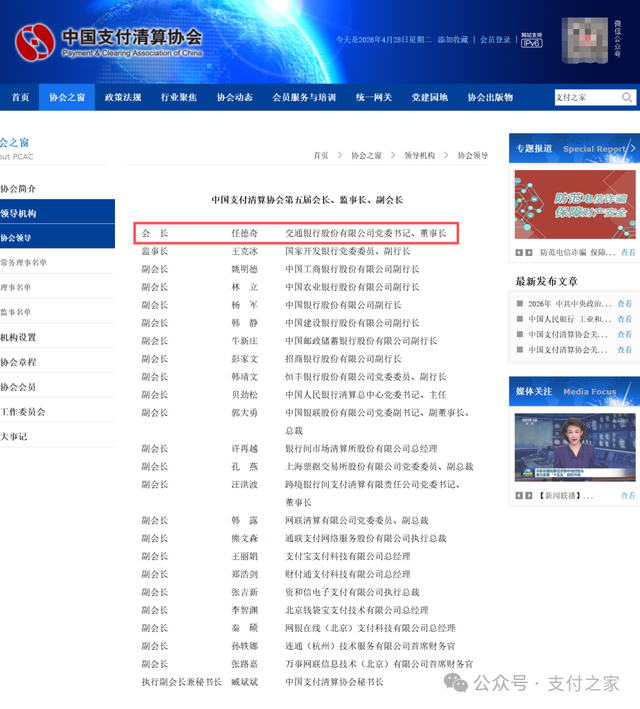Image resolution: width=640 pixels, height=709 pixels.
Task: Click breadcrumb link 协会之窗
Action: click(366, 156)
